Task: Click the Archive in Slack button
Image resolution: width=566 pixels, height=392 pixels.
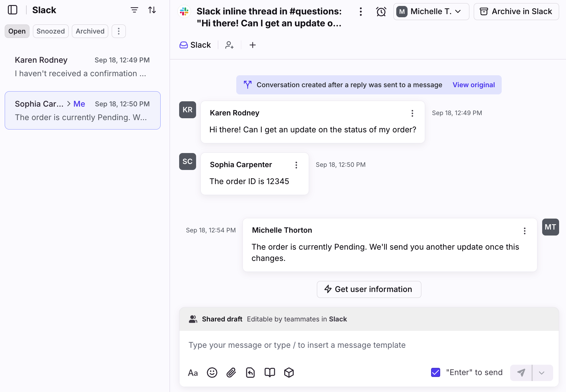Action: pos(516,12)
